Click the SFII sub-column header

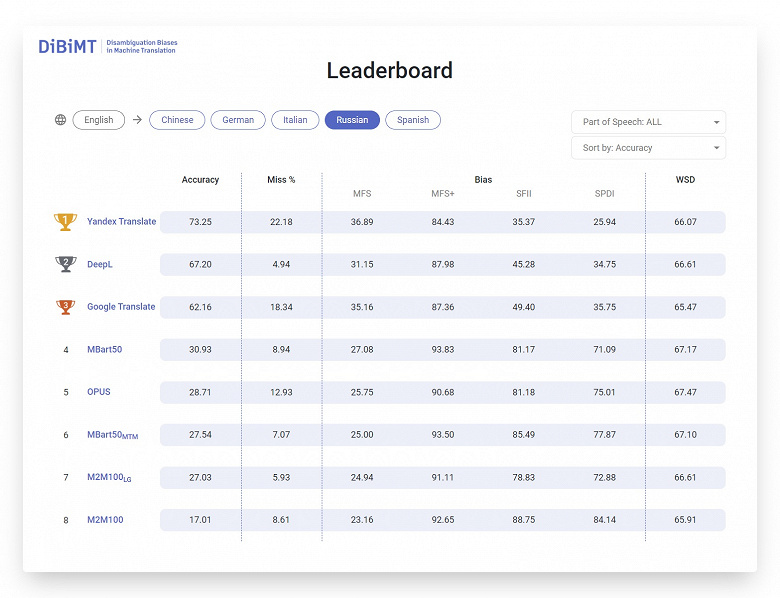pos(524,194)
